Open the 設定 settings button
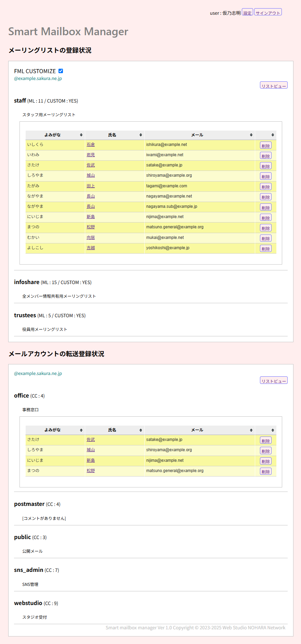 tap(248, 12)
